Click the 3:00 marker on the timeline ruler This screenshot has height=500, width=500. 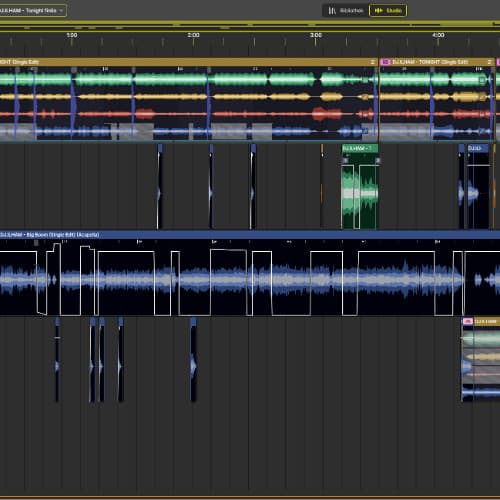pyautogui.click(x=316, y=35)
